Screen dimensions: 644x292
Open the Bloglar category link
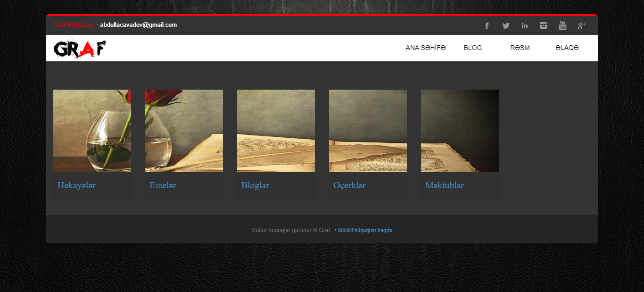click(x=255, y=185)
